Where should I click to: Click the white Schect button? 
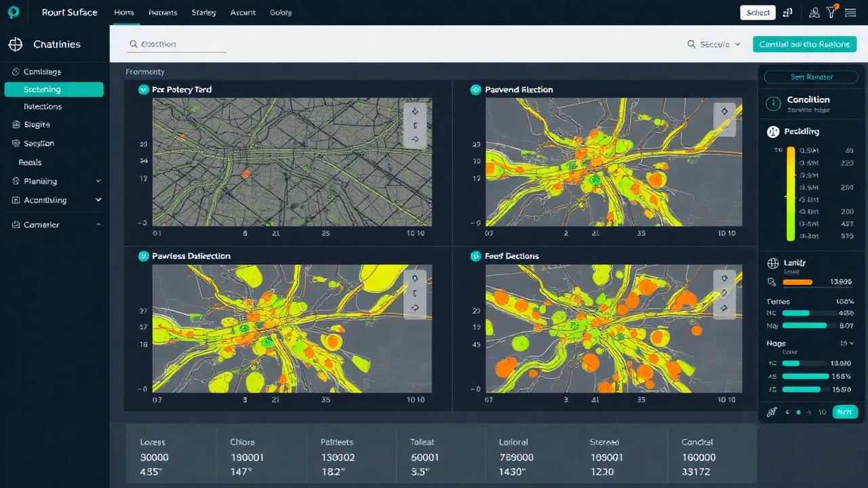[758, 12]
